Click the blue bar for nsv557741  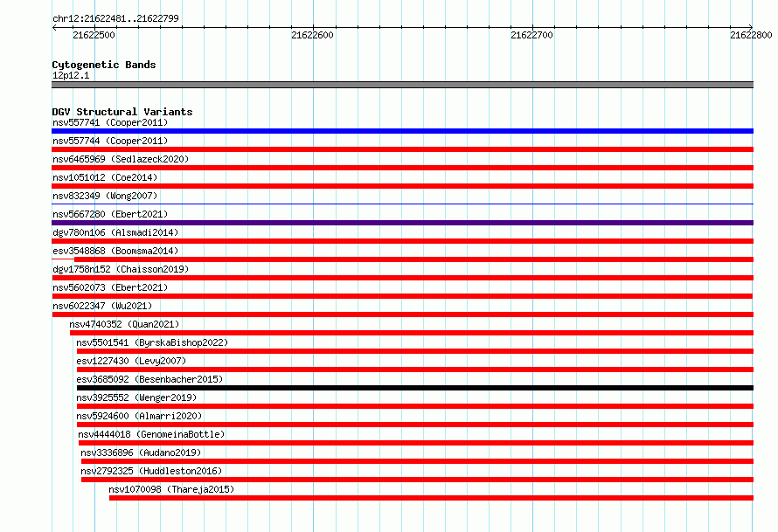coord(402,131)
